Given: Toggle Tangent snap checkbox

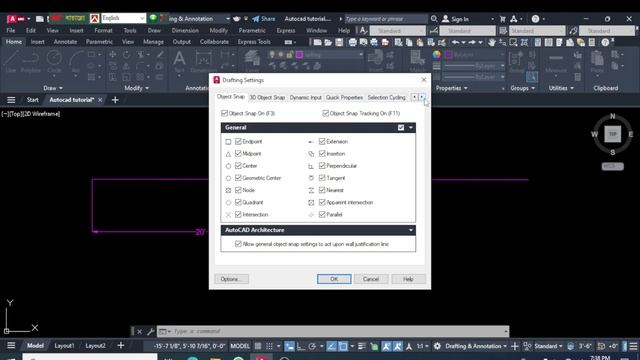Looking at the screenshot, I should [322, 178].
